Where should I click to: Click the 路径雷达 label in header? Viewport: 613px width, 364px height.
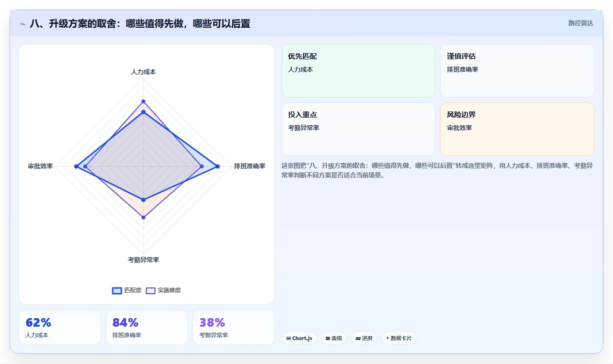pos(580,23)
